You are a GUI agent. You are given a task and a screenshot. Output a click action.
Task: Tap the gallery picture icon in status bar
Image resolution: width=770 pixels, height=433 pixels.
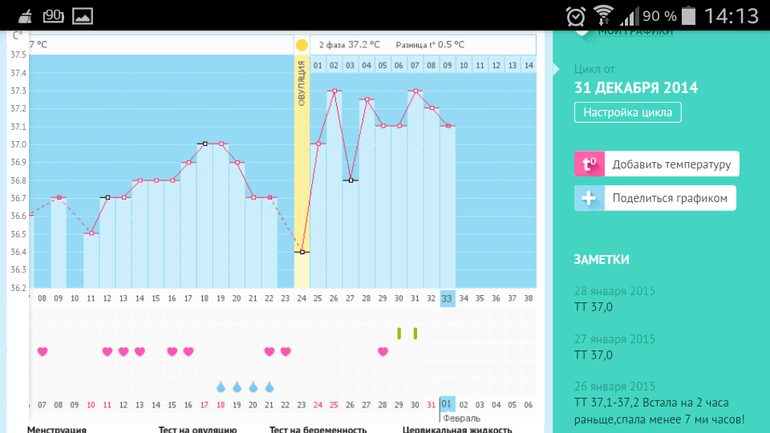tap(83, 15)
